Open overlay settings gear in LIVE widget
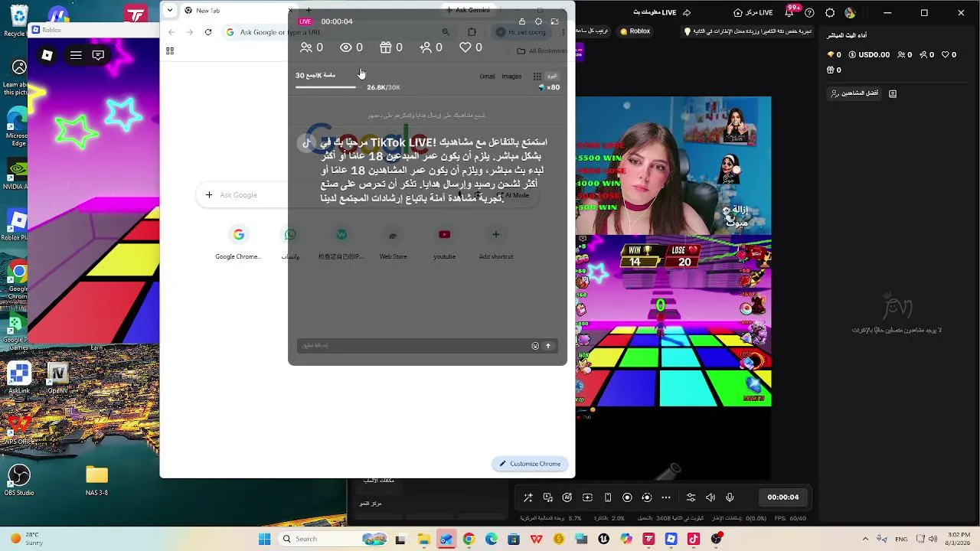 point(538,21)
